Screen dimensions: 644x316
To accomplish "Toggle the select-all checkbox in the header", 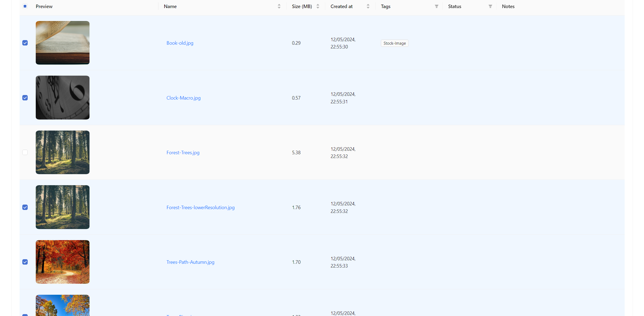I will (25, 6).
